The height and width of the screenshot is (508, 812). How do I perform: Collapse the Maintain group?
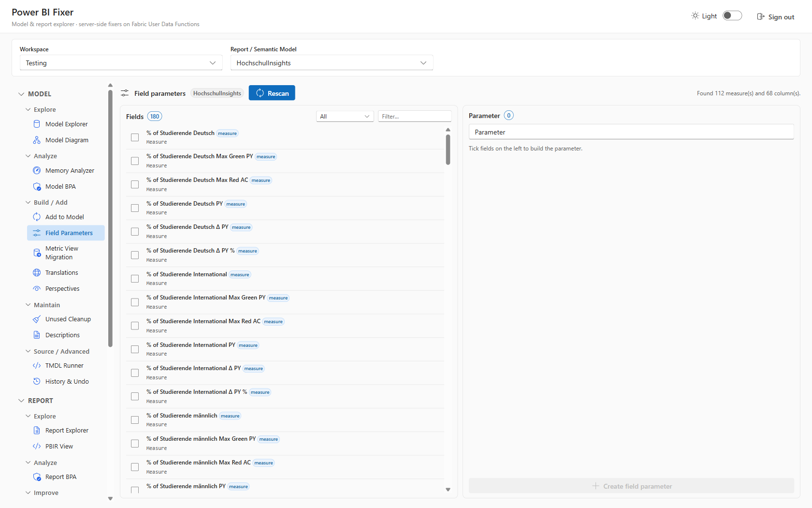pyautogui.click(x=28, y=305)
